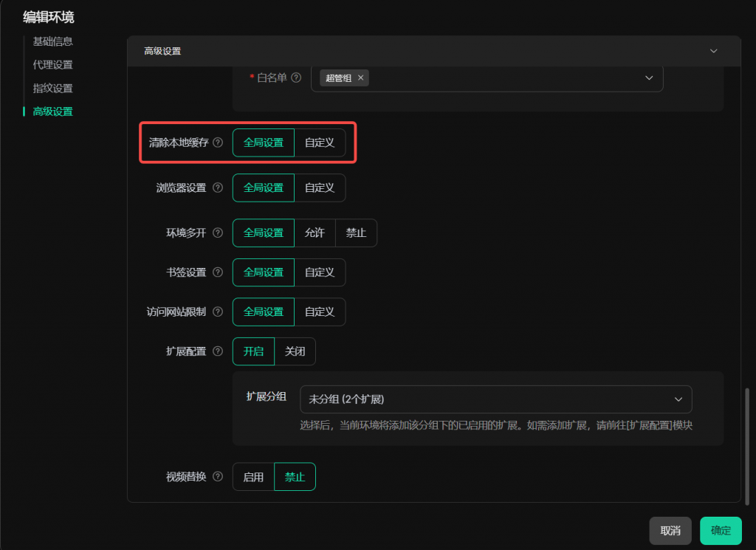Set 清除本地缓存 to 自定义

coord(320,143)
